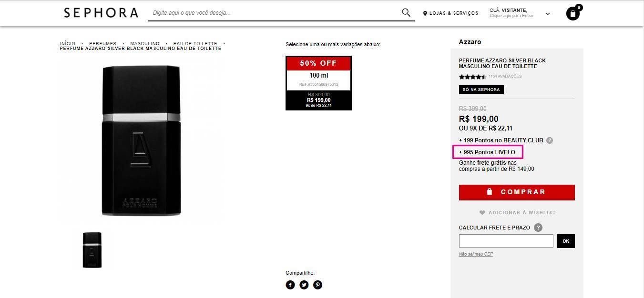644x298 pixels.
Task: Open Eau de Toilette breadcrumb
Action: (x=195, y=43)
